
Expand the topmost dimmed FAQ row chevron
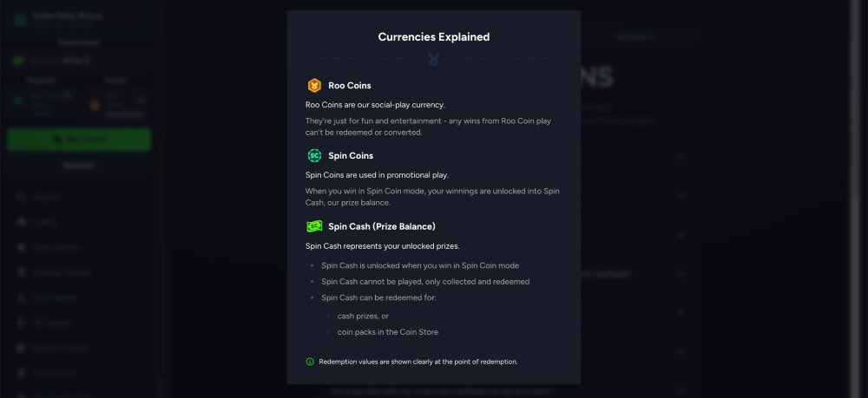[681, 158]
